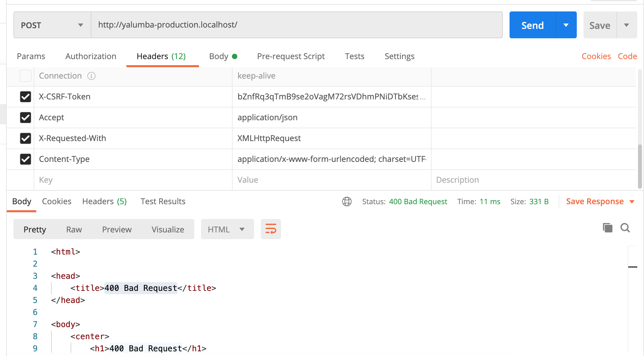Open the request Settings tab
The height and width of the screenshot is (356, 644).
[399, 56]
